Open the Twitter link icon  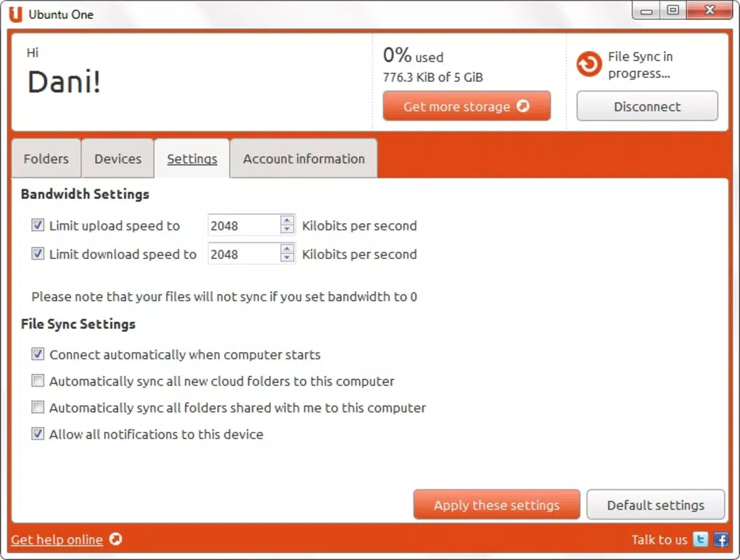[700, 539]
